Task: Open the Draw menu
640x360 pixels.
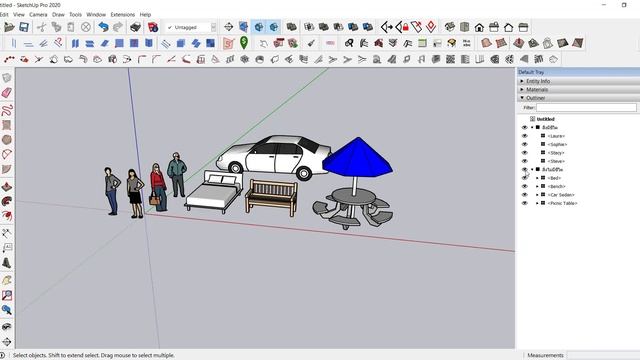Action: tap(58, 14)
